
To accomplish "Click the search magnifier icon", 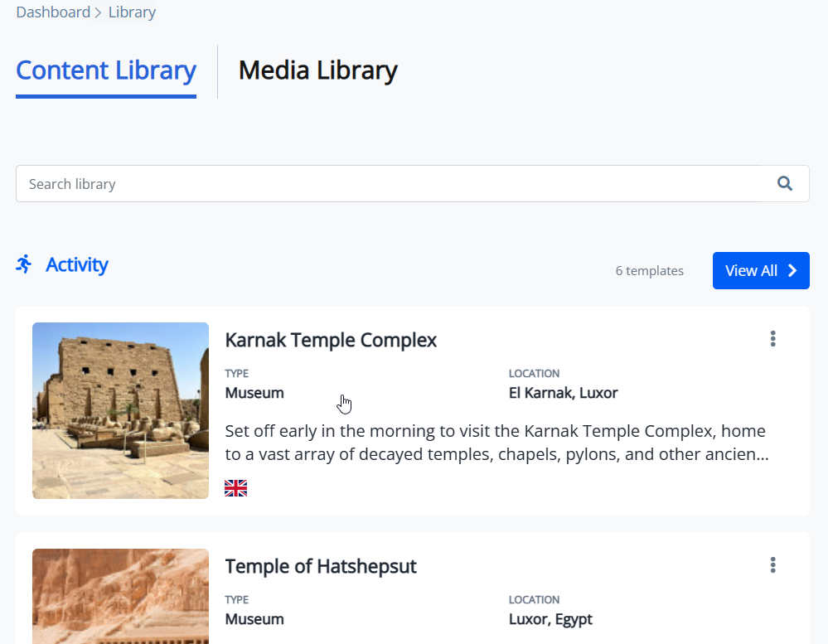I will 785,184.
